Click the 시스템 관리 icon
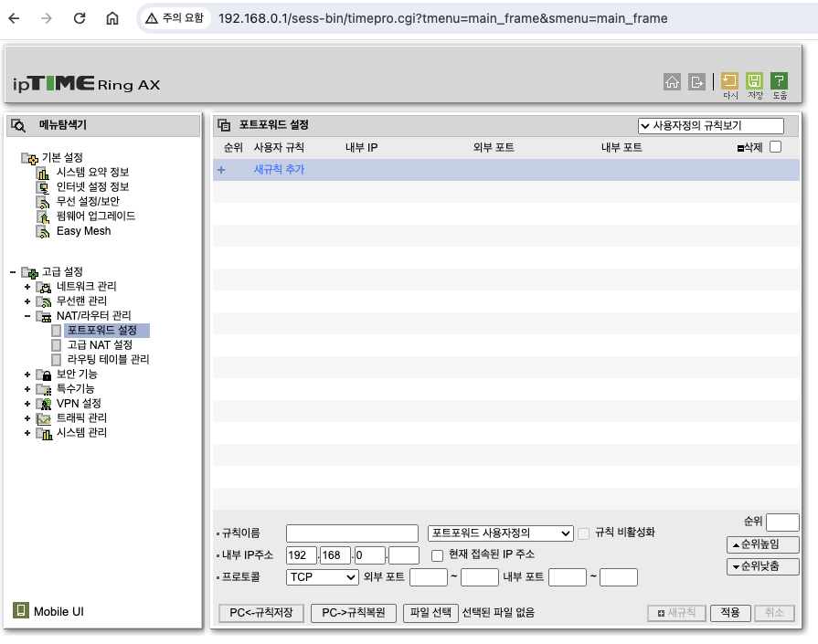Screen dimensions: 818x644 (44, 433)
